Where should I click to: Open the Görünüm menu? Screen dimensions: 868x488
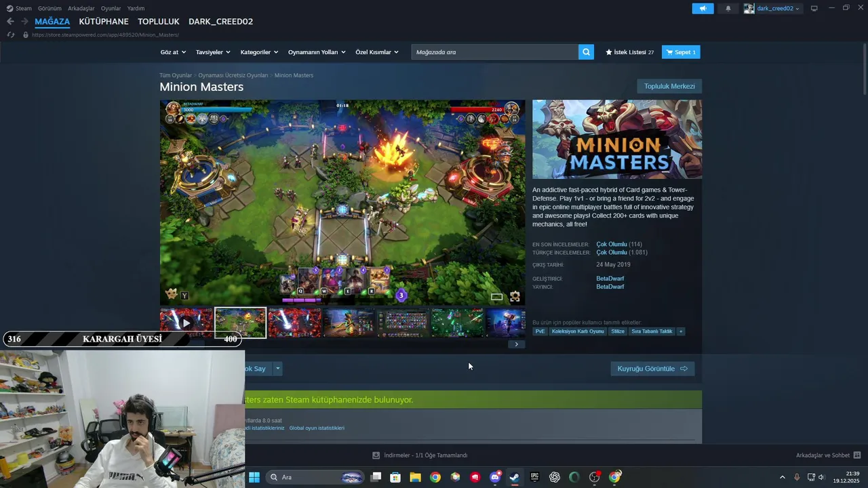click(50, 8)
